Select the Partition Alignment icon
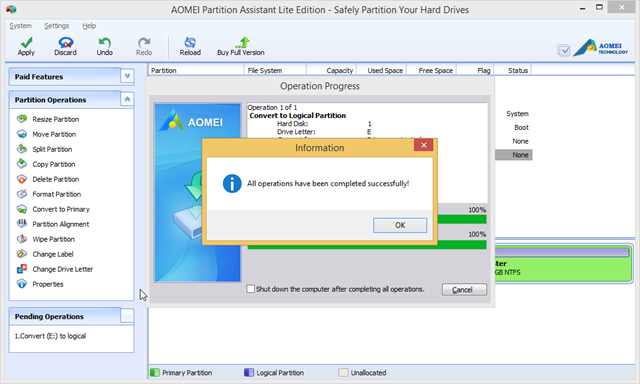Viewport: 640px width, 384px height. click(22, 224)
